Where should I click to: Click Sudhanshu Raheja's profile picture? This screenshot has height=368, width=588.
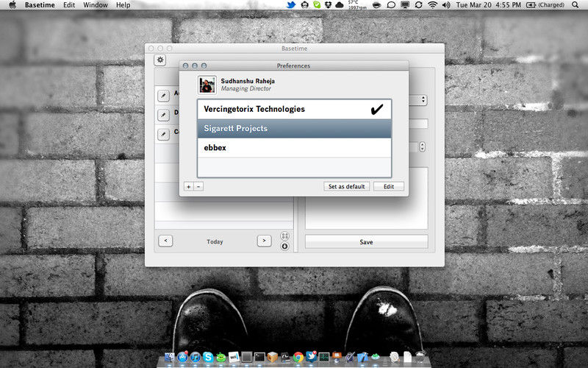coord(207,85)
